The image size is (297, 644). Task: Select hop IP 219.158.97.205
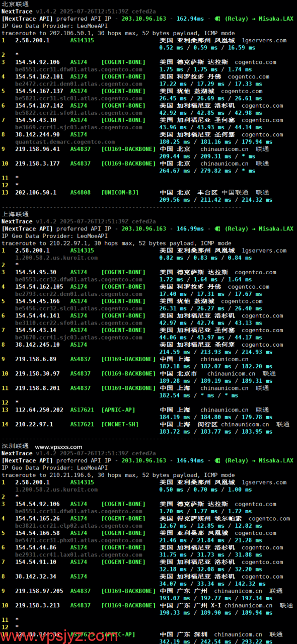pos(39,591)
